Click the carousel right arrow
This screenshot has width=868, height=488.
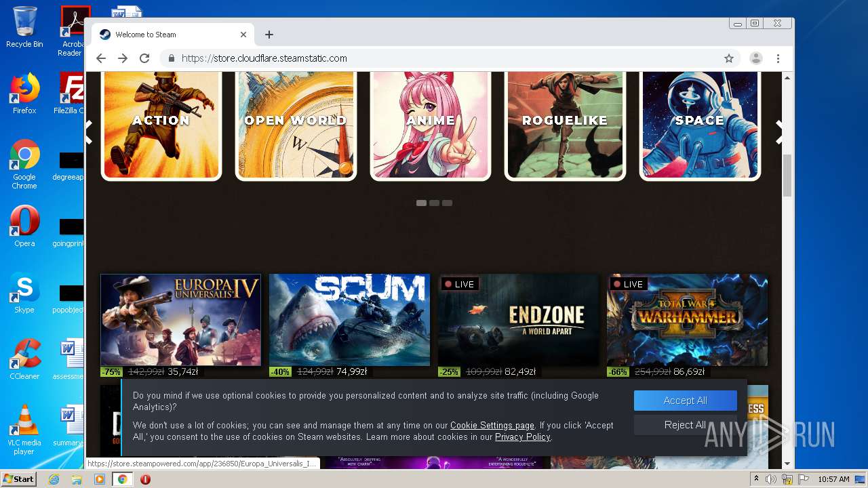(x=778, y=132)
